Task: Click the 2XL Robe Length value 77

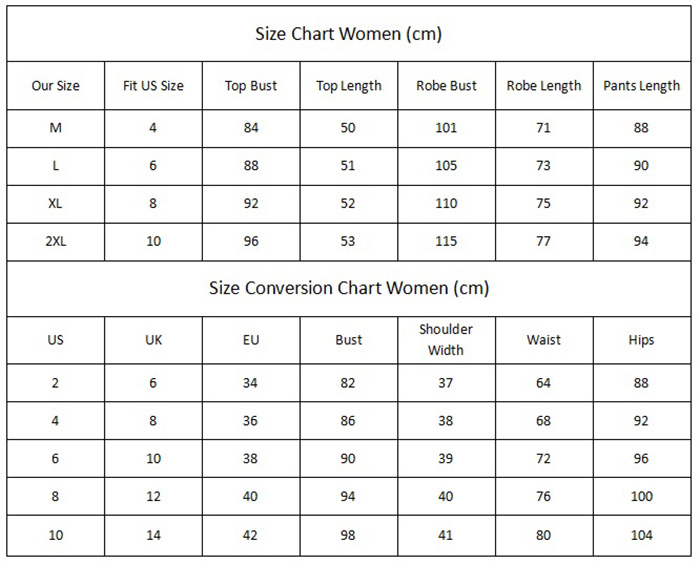Action: click(x=543, y=241)
